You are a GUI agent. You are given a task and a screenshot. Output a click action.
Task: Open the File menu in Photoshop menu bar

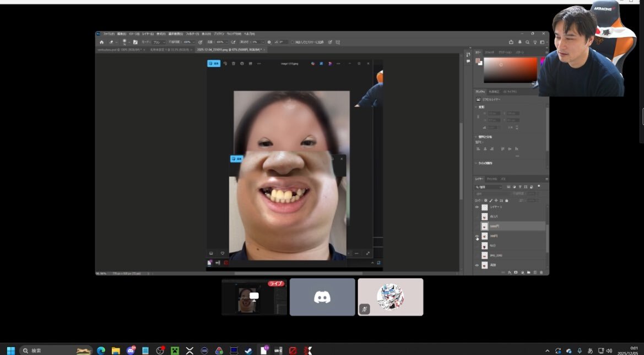(109, 34)
